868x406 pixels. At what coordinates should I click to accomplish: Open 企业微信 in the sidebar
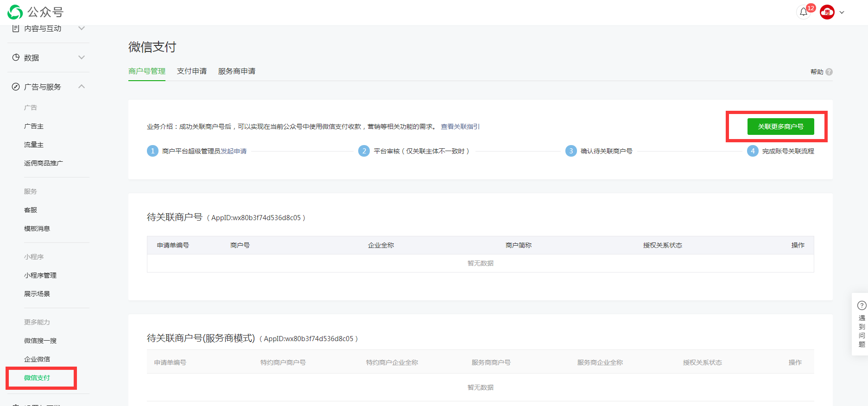[37, 359]
